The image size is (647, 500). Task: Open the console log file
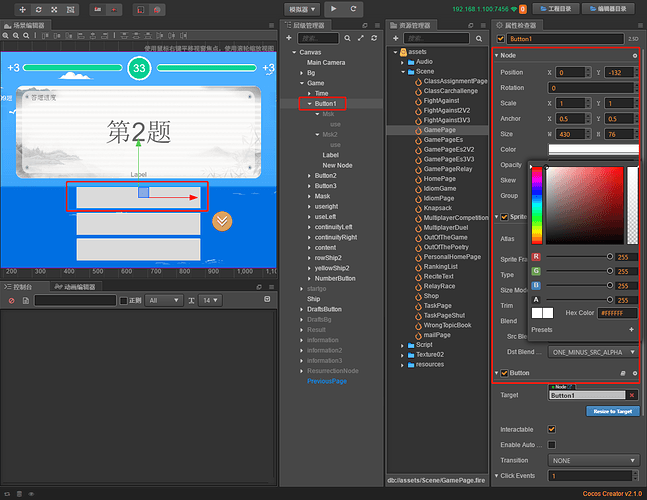click(26, 301)
